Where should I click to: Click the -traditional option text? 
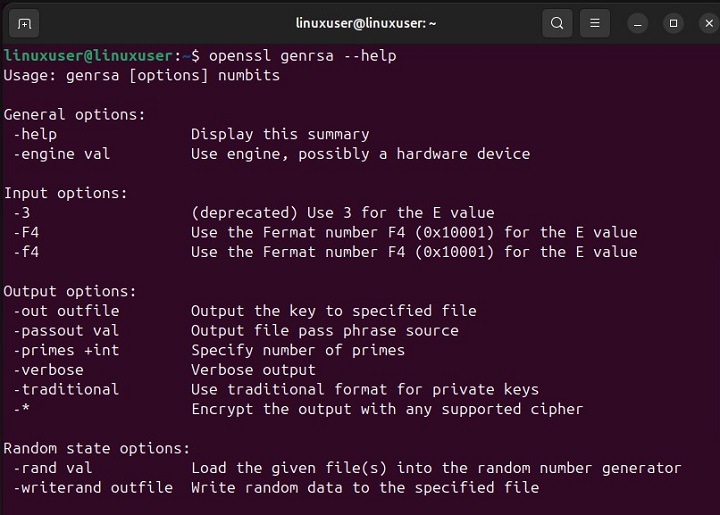point(66,389)
